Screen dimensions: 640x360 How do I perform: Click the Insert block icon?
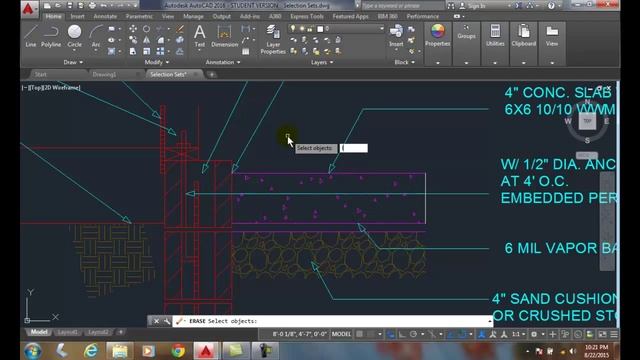[396, 35]
